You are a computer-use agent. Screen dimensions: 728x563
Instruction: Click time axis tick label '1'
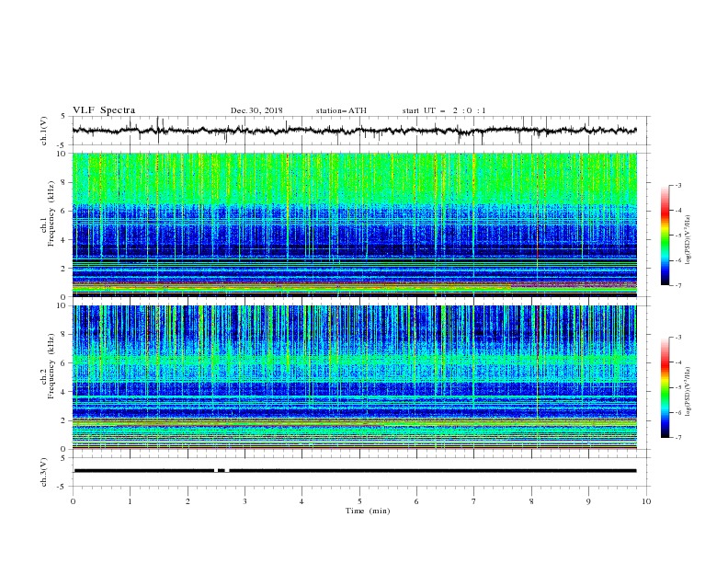point(130,501)
